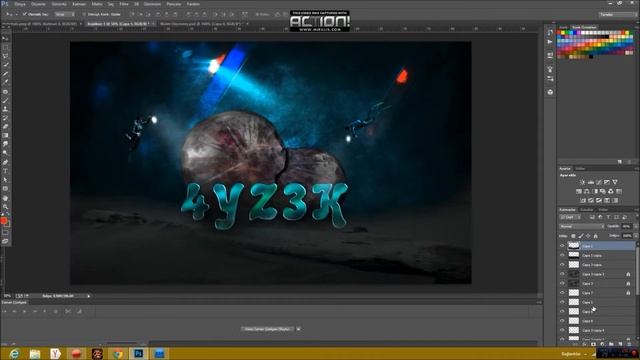Open the layer fill slider arrow

(636, 236)
